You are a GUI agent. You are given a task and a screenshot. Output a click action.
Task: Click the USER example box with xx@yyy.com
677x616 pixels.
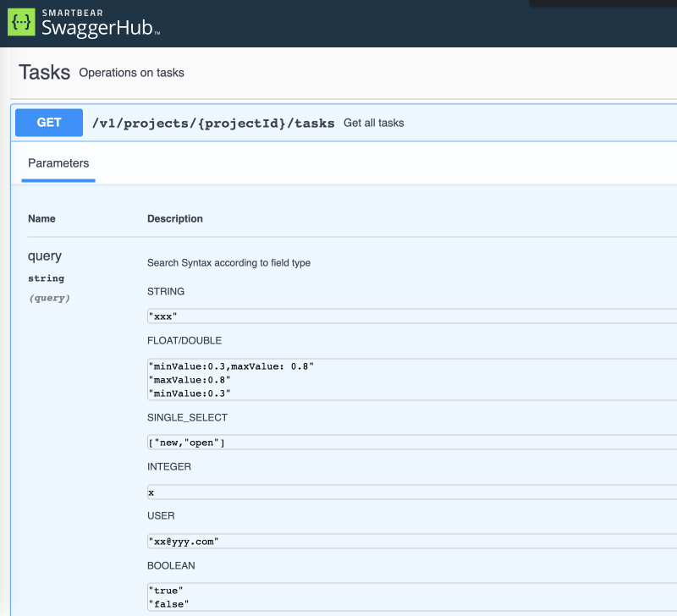pos(411,541)
